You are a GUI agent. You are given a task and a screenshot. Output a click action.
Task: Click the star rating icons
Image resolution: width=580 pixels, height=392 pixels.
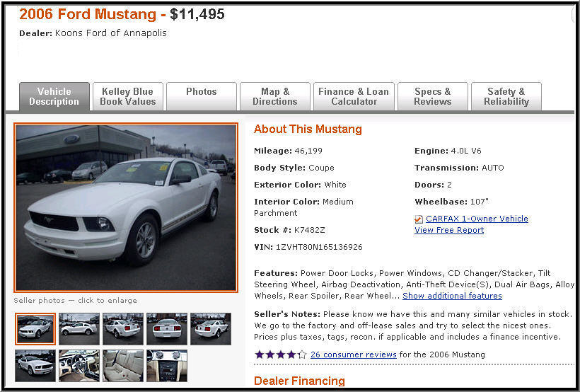pyautogui.click(x=281, y=354)
